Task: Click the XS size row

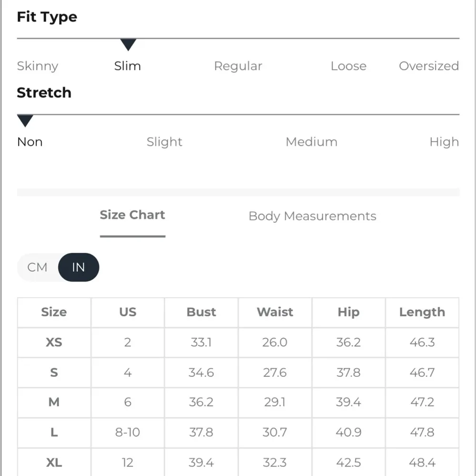Action: (54, 342)
